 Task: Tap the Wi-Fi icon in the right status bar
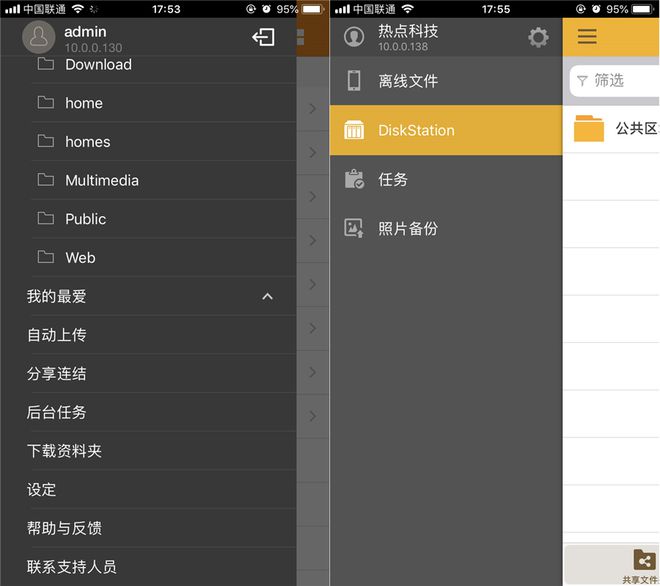coord(407,8)
